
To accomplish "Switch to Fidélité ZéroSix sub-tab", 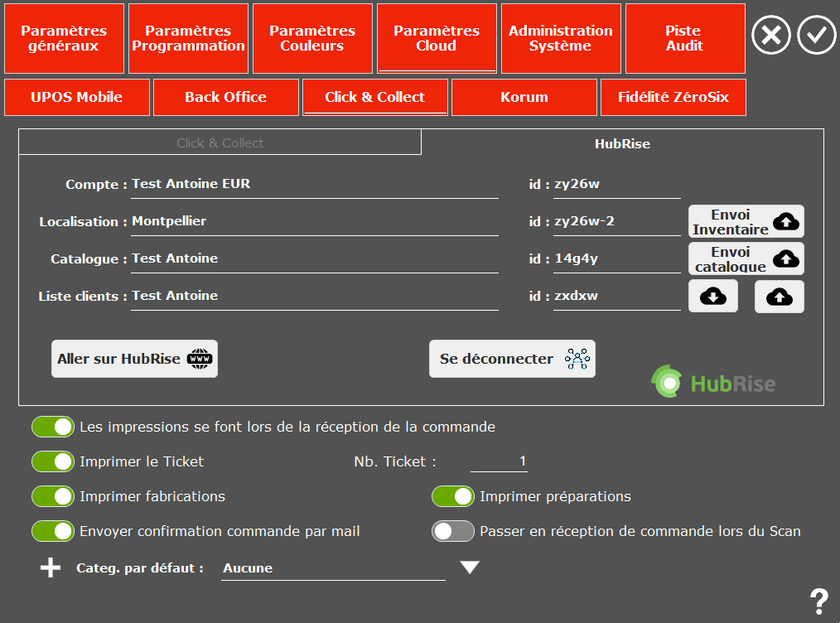I will [x=673, y=98].
